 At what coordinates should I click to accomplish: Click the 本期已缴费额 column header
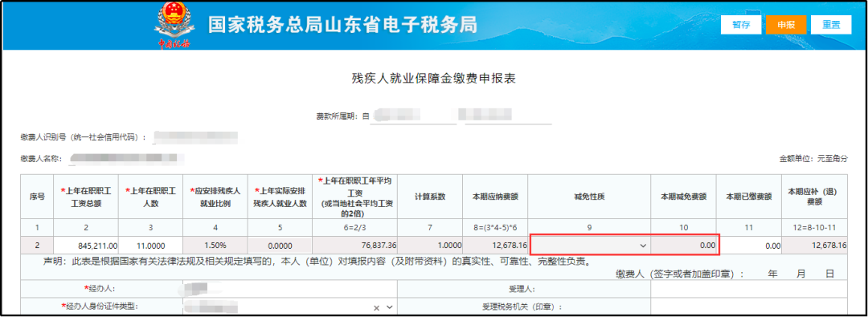(749, 197)
